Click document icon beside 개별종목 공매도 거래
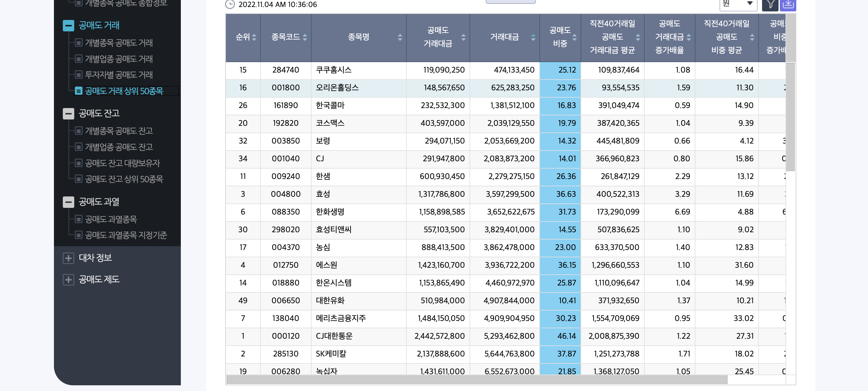 (78, 43)
